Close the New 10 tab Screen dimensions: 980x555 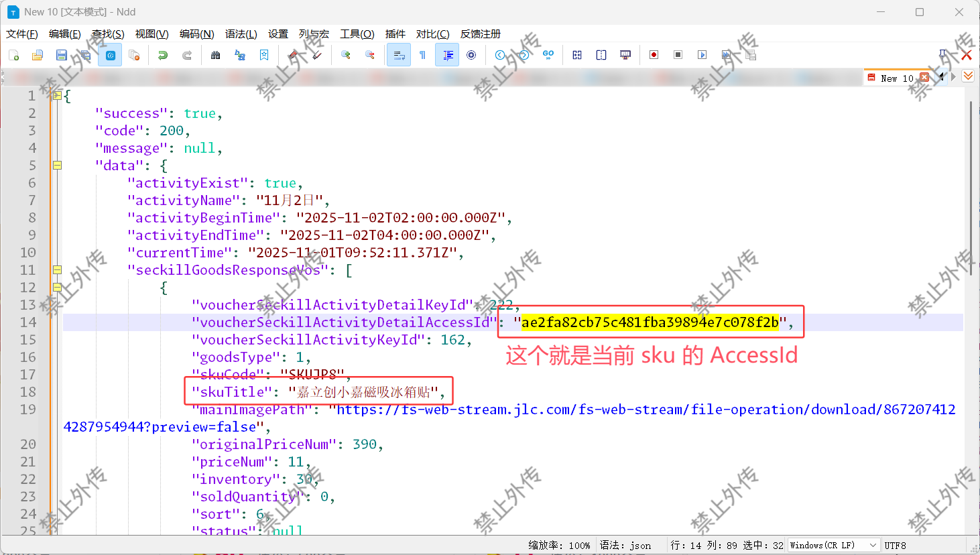[x=924, y=77]
